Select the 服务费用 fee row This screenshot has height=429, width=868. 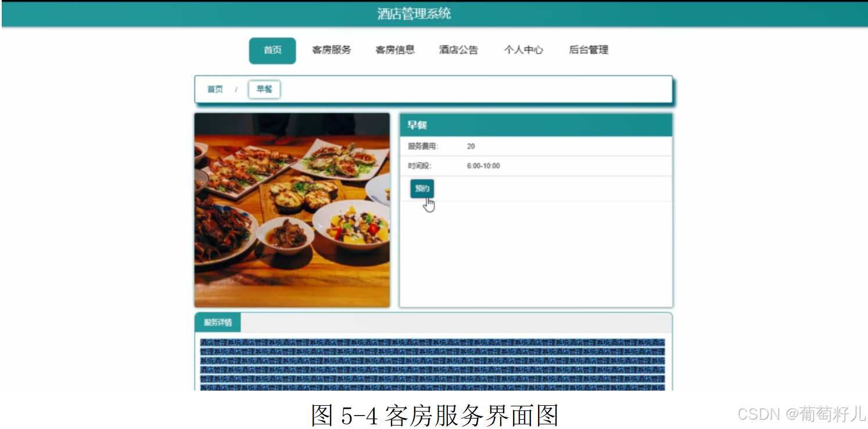click(420, 146)
